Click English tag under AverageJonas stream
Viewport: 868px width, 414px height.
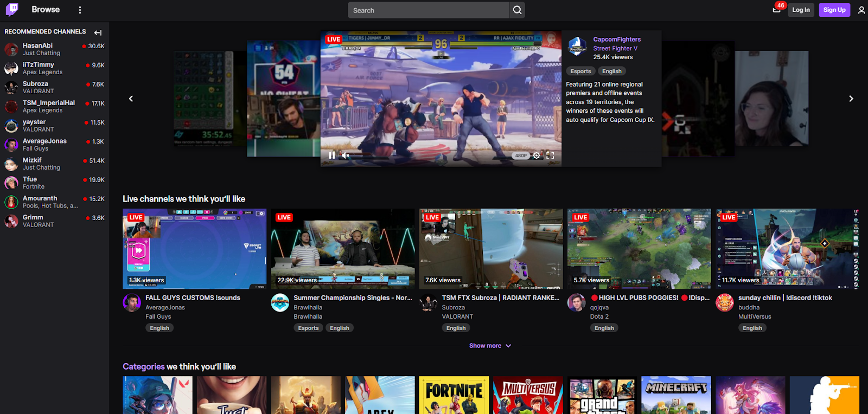pos(159,328)
